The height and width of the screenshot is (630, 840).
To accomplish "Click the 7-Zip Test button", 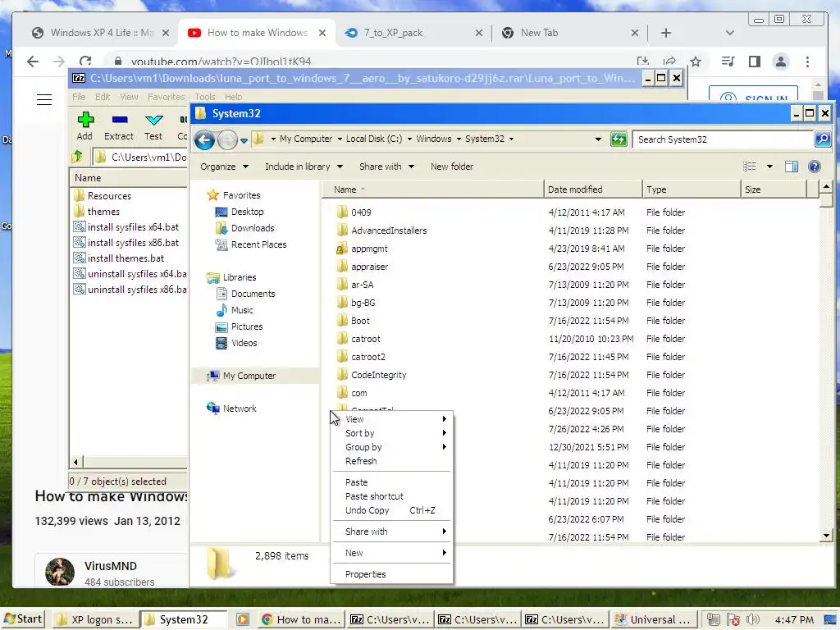I will point(153,126).
